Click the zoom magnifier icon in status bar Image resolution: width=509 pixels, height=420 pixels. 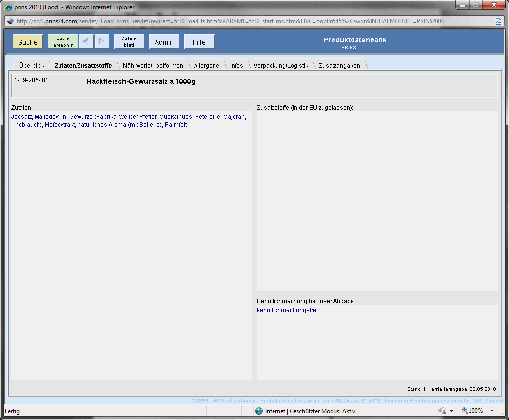click(464, 411)
